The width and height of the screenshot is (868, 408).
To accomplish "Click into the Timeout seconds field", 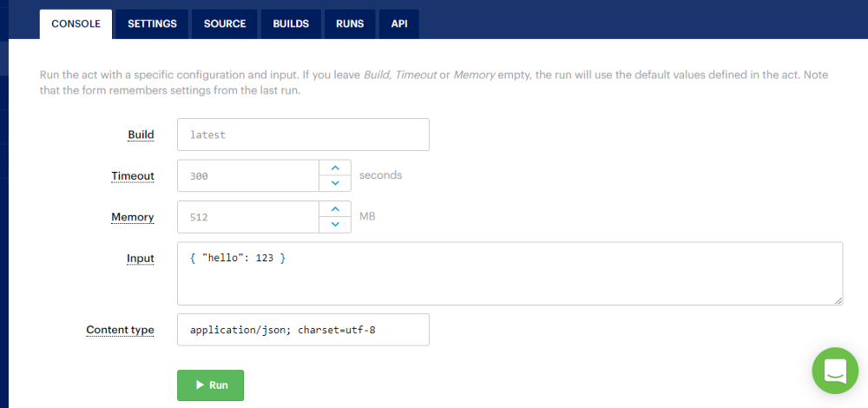I will [248, 175].
